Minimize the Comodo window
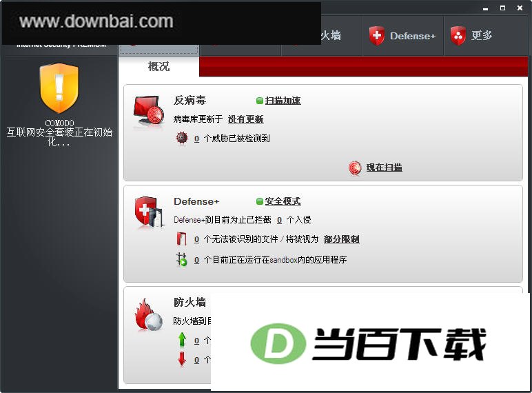The image size is (532, 393). coord(486,8)
